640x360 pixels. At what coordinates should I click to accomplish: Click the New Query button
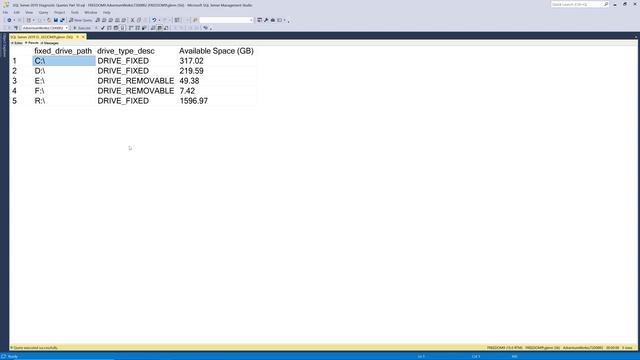[x=81, y=20]
